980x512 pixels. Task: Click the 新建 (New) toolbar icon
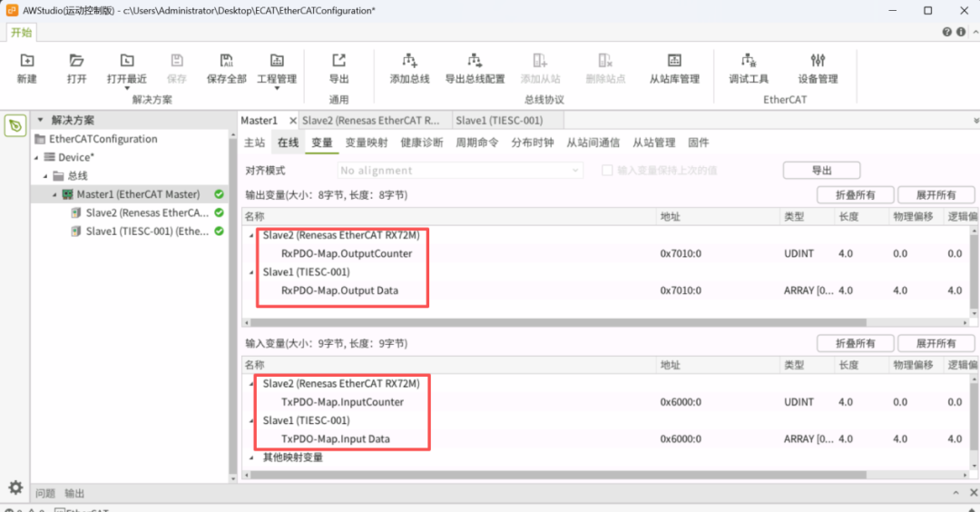pyautogui.click(x=27, y=61)
